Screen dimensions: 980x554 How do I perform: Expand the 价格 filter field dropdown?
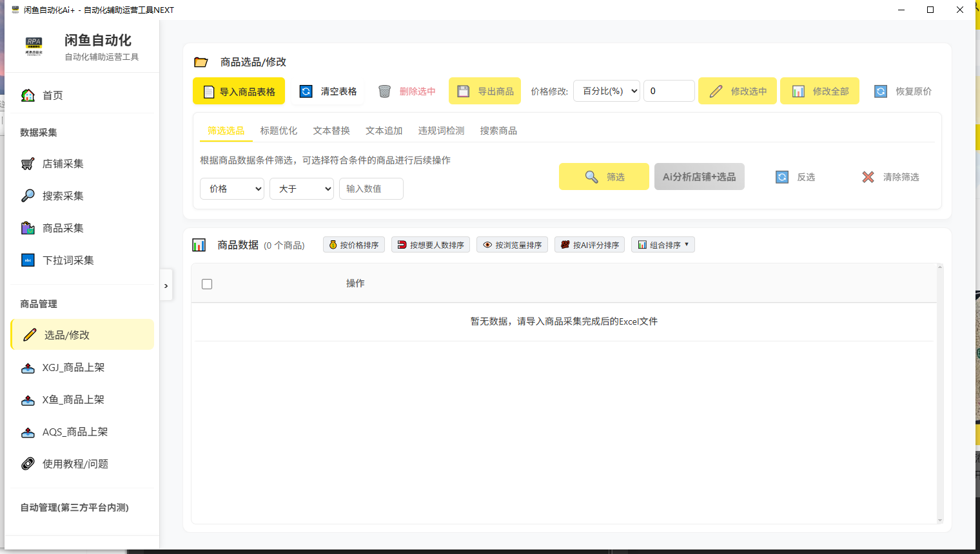(x=232, y=189)
